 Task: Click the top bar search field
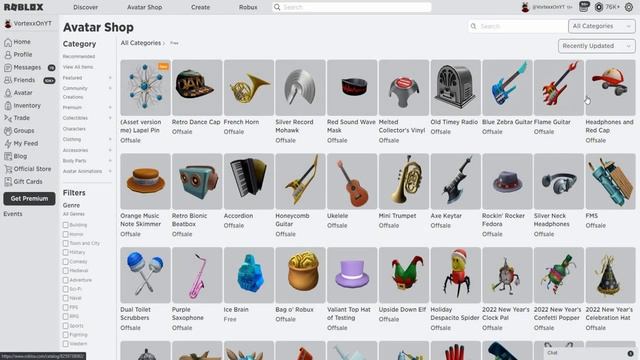click(x=352, y=7)
